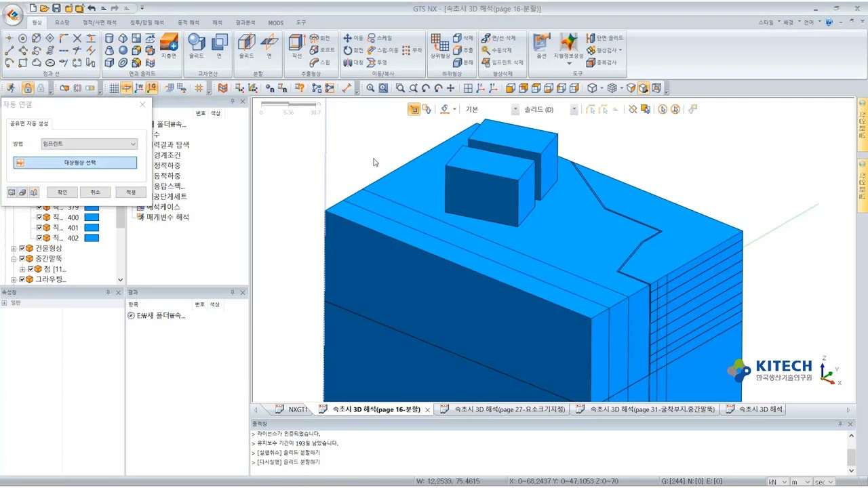Viewport: 868px width, 488px height.
Task: Select the 중복검사 duplicate check tool
Action: [601, 62]
